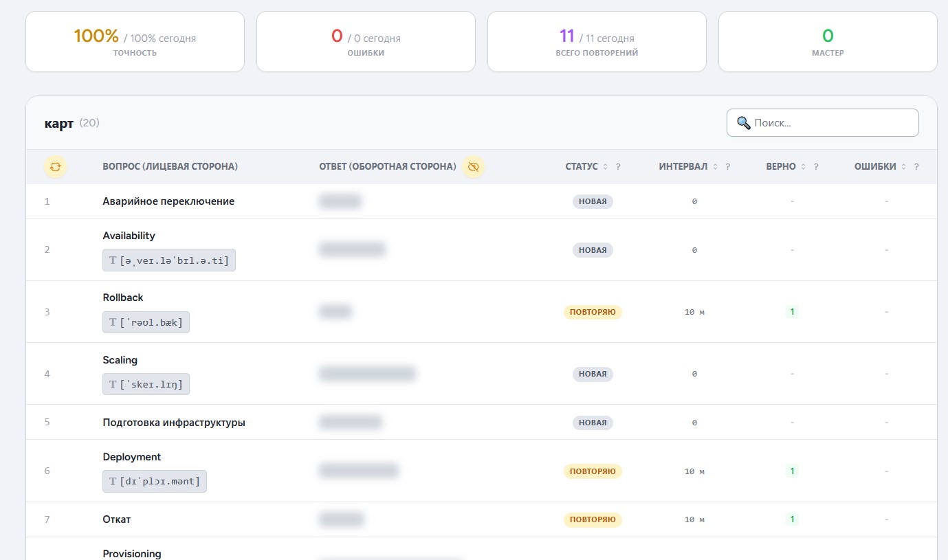Click the swap columns refresh icon in table header

click(55, 166)
